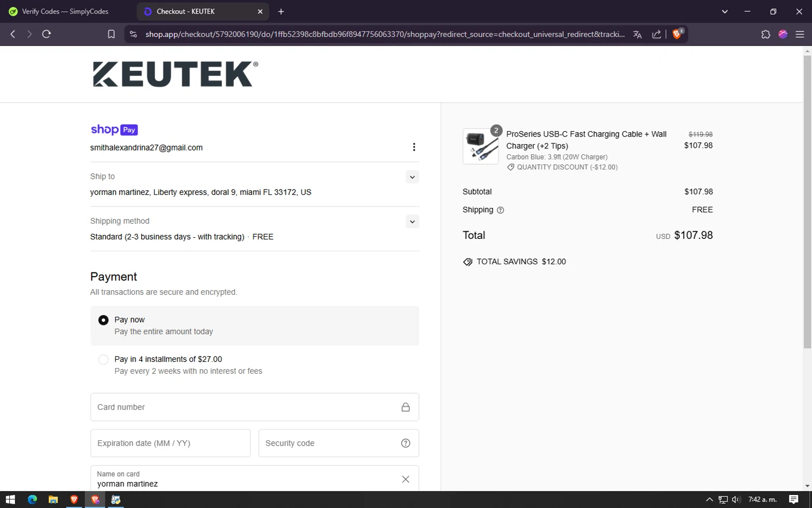Open File Explorer from the taskbar

click(53, 499)
